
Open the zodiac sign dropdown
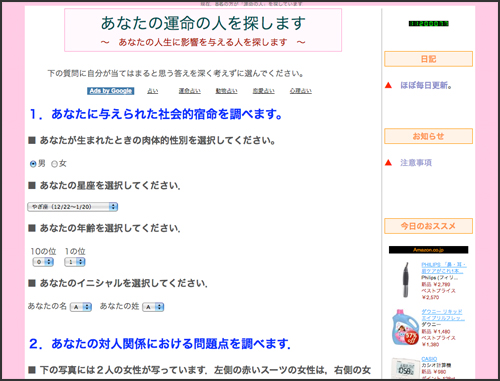coord(73,207)
